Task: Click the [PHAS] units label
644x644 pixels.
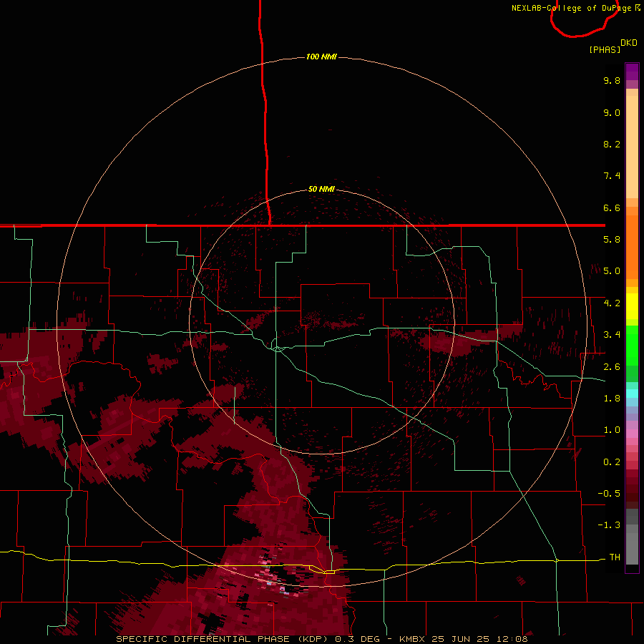Action: point(605,49)
